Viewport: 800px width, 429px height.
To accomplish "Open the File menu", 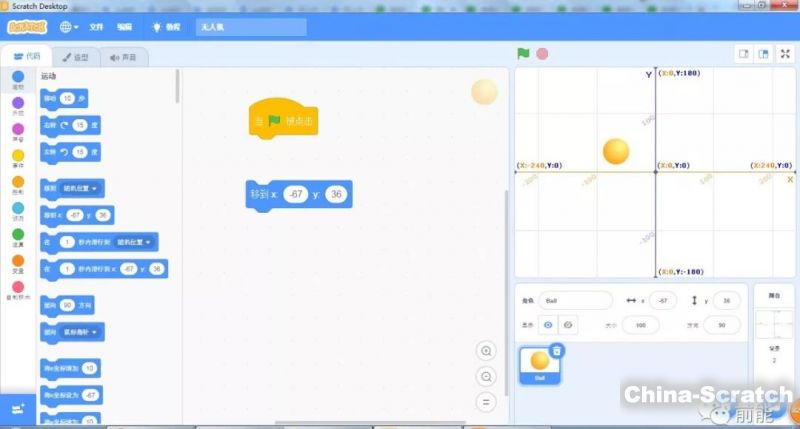I will coord(96,27).
